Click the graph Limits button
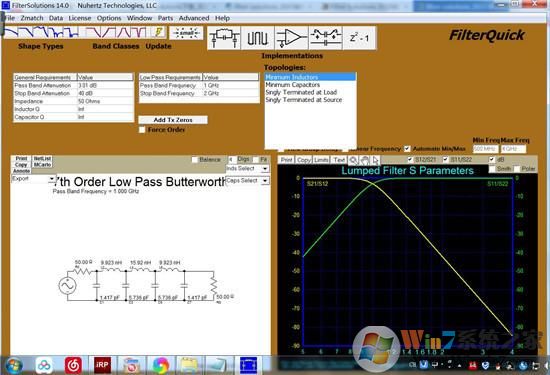The width and height of the screenshot is (550, 375). (x=321, y=160)
